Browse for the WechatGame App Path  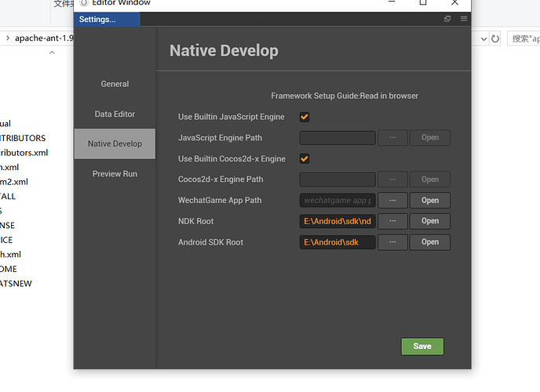tap(392, 200)
